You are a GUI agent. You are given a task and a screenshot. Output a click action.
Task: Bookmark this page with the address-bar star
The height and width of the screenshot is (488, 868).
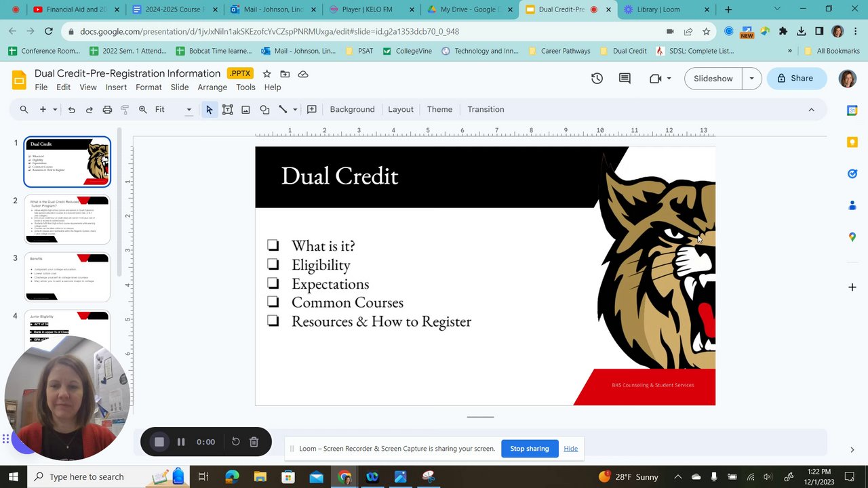click(706, 31)
